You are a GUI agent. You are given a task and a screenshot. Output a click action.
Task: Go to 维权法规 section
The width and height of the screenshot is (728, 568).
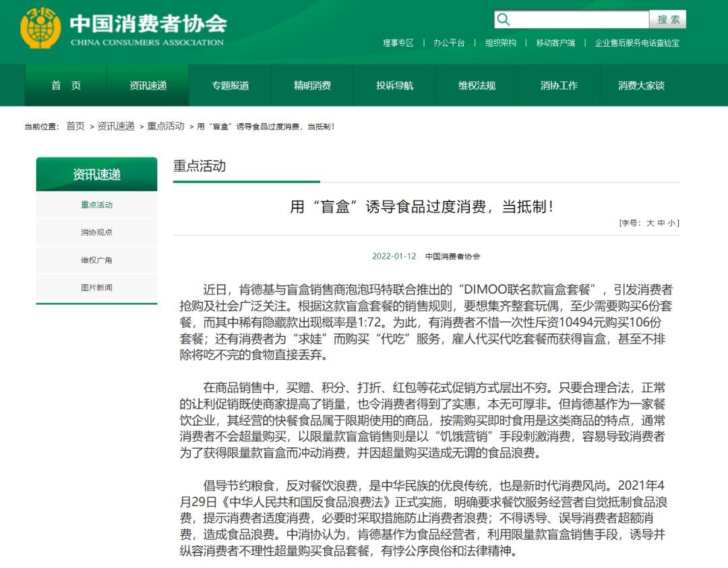[477, 86]
